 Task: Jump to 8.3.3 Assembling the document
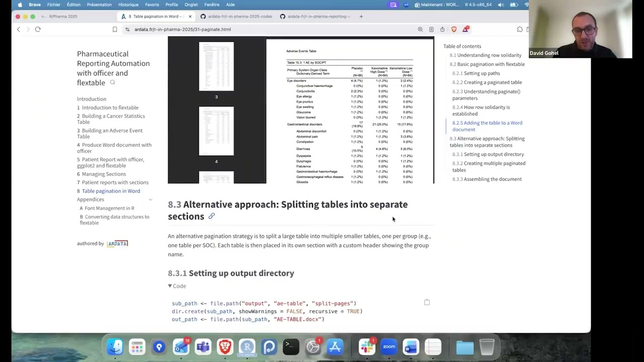(487, 179)
